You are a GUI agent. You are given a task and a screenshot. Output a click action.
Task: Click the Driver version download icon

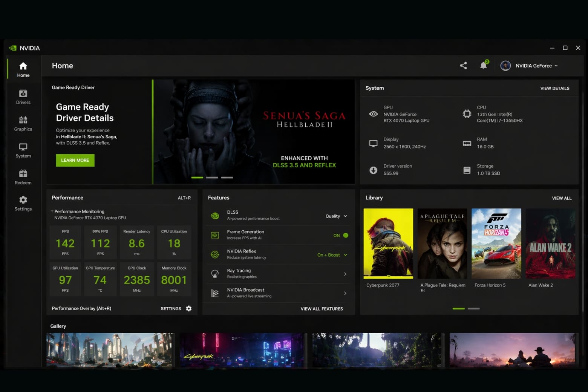pyautogui.click(x=373, y=170)
